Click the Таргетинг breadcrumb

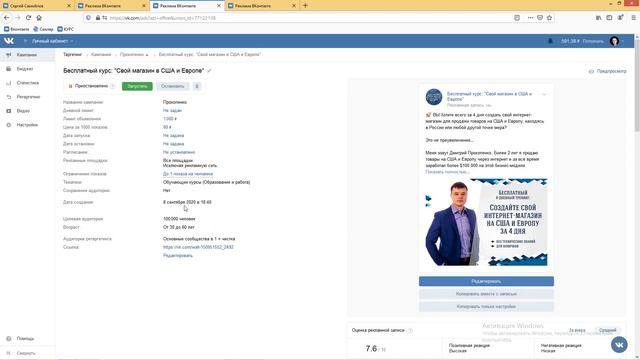click(73, 54)
